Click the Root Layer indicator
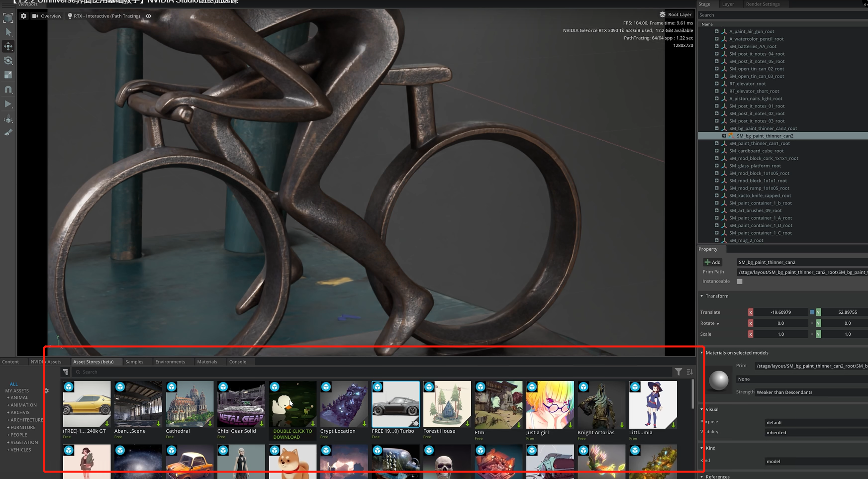Screen dimensions: 868x479 (x=675, y=14)
